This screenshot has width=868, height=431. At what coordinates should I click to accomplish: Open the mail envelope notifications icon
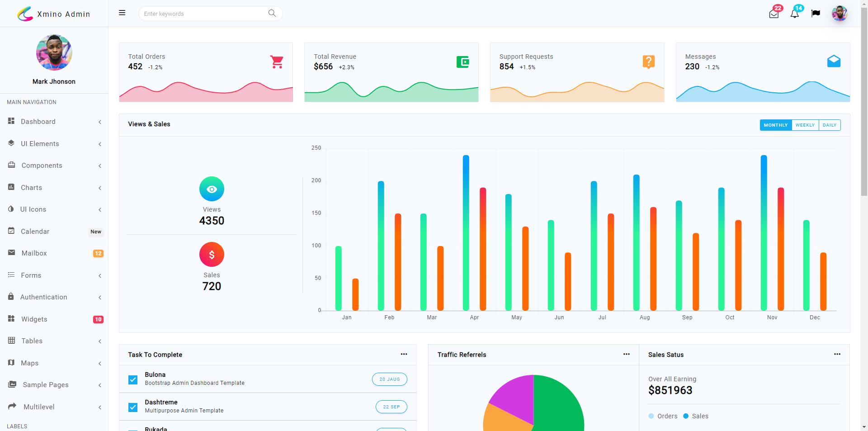coord(774,14)
